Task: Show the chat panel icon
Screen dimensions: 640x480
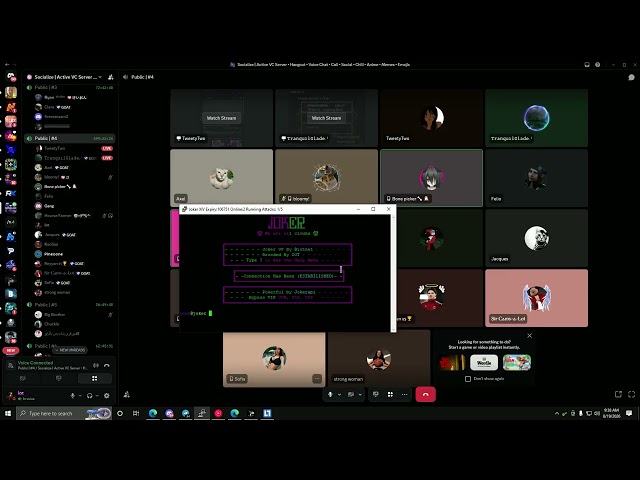Action: pyautogui.click(x=631, y=77)
